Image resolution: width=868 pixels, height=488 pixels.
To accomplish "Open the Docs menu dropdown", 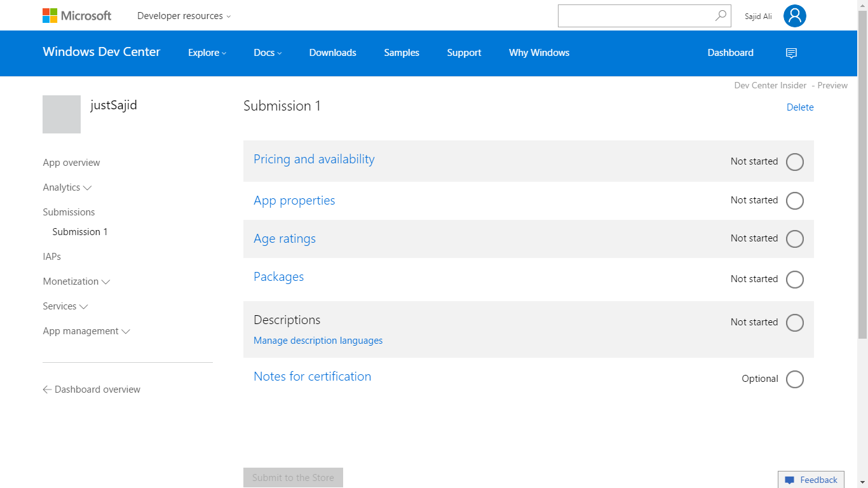I will pos(268,53).
